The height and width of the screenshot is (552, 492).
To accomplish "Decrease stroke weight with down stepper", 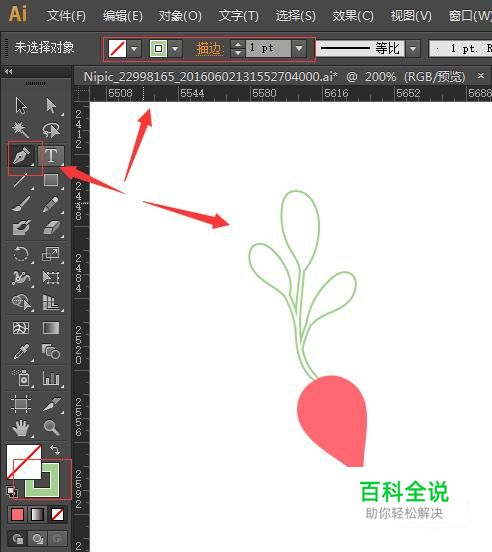I will point(238,52).
